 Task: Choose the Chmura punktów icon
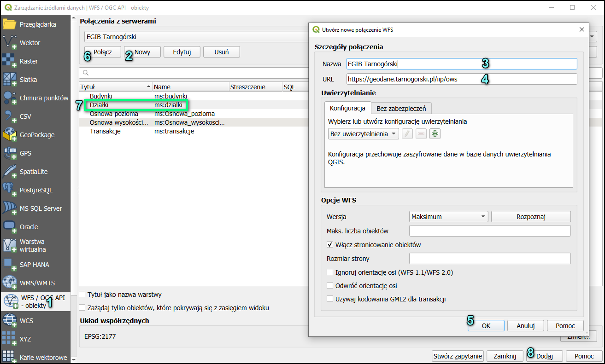click(x=10, y=98)
